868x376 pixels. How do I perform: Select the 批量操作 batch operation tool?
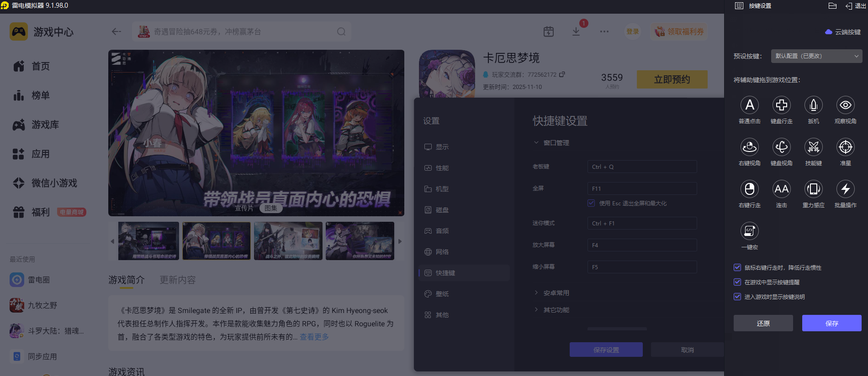click(x=846, y=189)
